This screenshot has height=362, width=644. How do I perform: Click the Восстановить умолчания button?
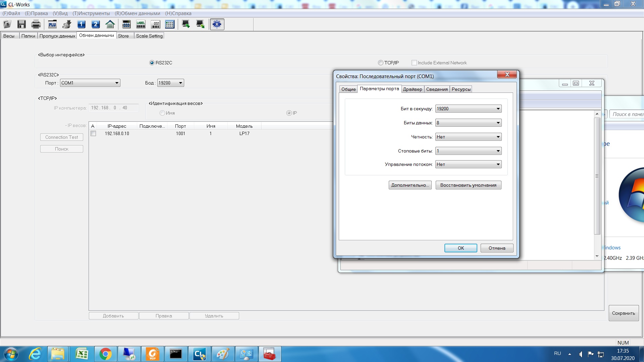pos(468,185)
